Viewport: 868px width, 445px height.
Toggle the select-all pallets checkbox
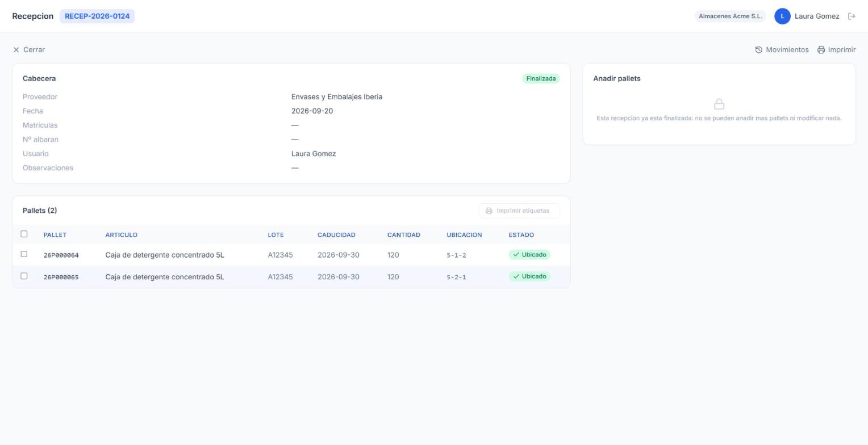point(24,234)
